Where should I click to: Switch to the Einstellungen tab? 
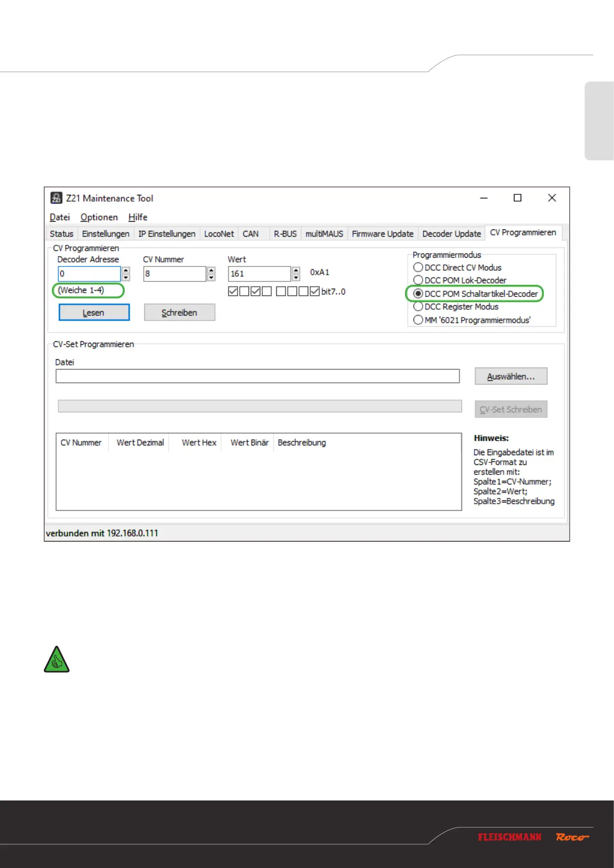point(106,234)
